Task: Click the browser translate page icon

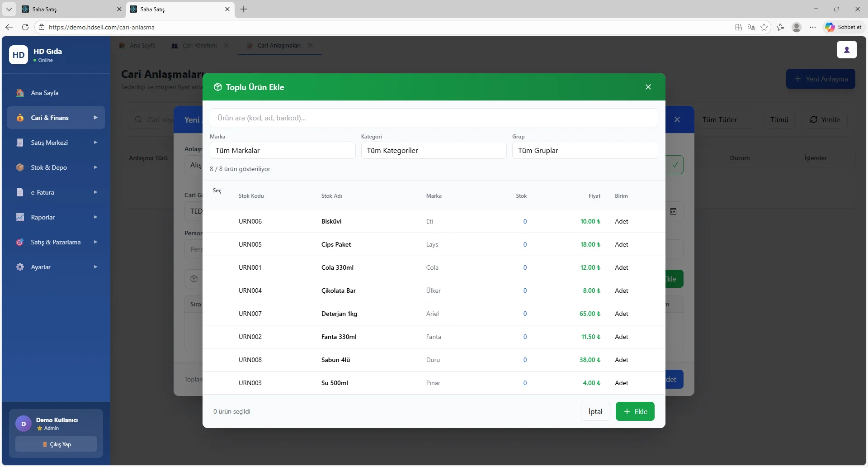Action: 751,27
